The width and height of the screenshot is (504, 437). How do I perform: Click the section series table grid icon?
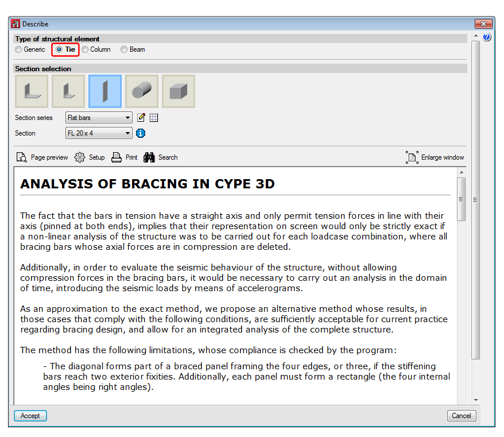tap(154, 118)
